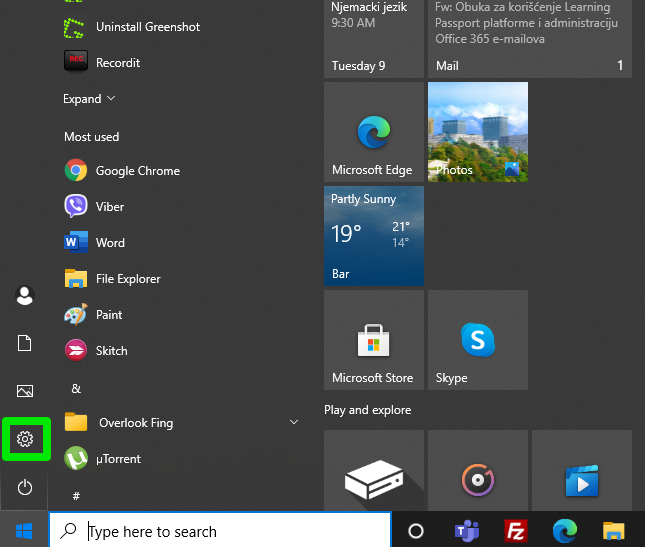The width and height of the screenshot is (645, 547).
Task: Launch Google Chrome from Most used
Action: [x=122, y=171]
